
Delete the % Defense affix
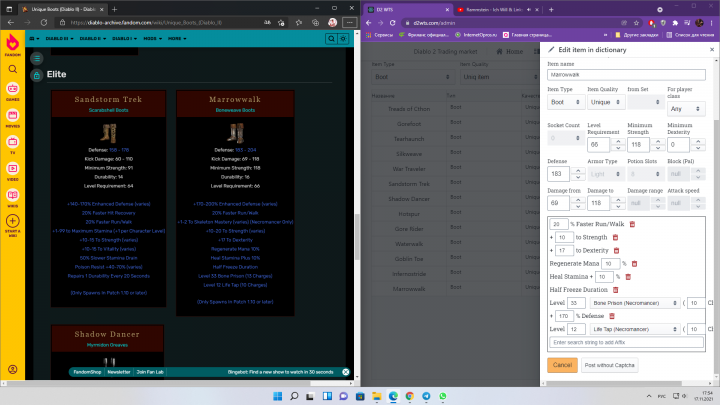pos(612,316)
